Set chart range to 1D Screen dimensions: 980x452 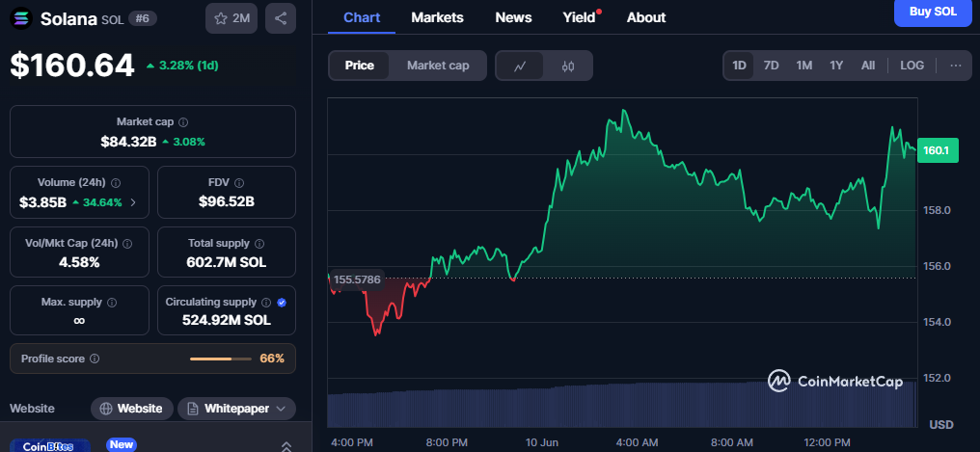coord(740,66)
